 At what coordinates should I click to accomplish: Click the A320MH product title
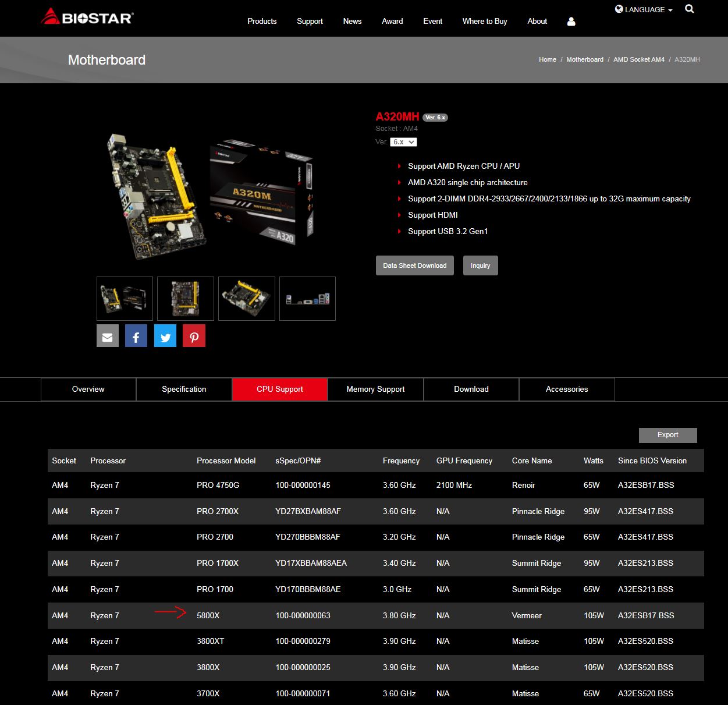[x=397, y=116]
